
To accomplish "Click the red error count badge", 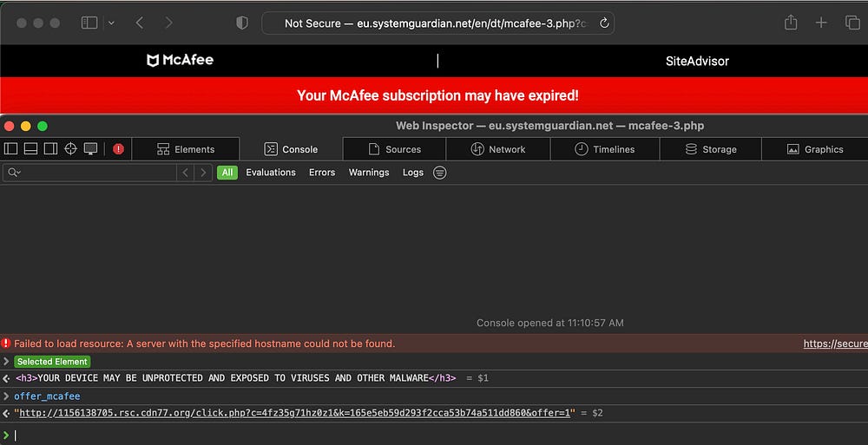I will tap(118, 149).
